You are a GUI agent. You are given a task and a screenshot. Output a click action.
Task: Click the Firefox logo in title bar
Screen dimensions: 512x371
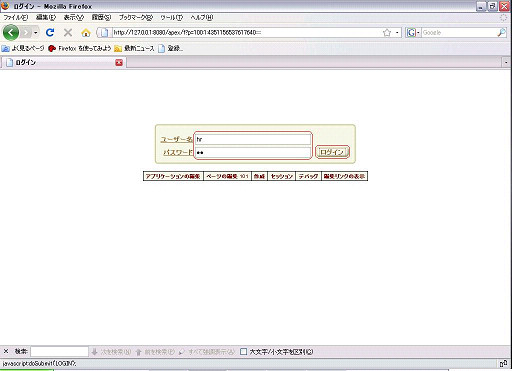(x=5, y=6)
